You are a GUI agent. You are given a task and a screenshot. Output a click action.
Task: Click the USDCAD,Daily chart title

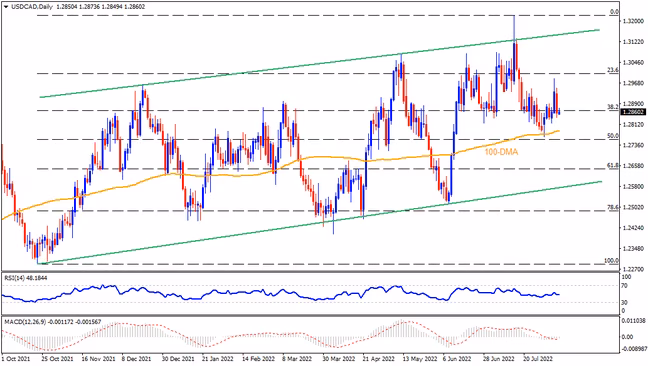31,7
